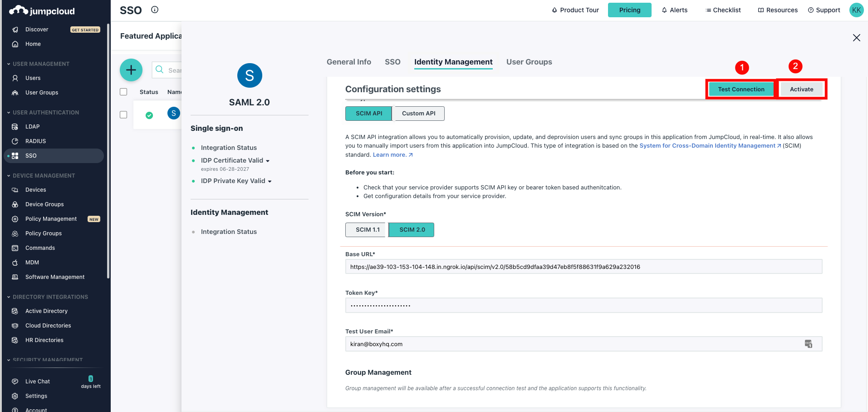Select the Custom API integration type
This screenshot has height=412, width=868.
tap(418, 114)
